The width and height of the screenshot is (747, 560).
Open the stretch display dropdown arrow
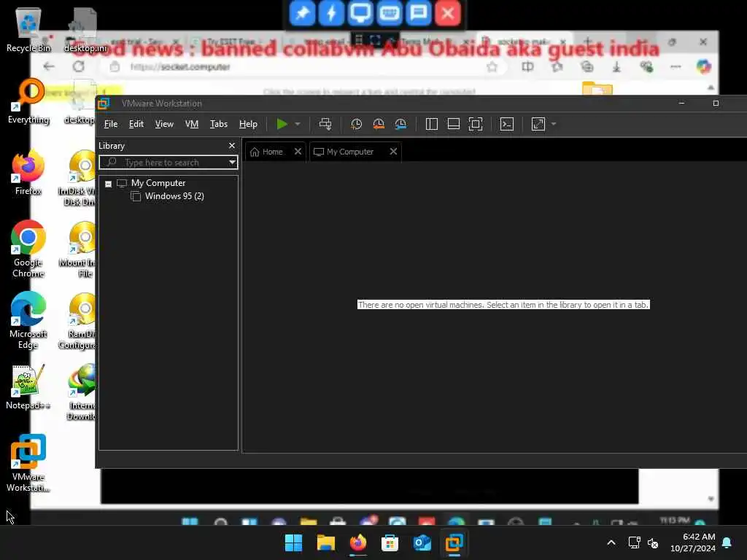coord(554,124)
